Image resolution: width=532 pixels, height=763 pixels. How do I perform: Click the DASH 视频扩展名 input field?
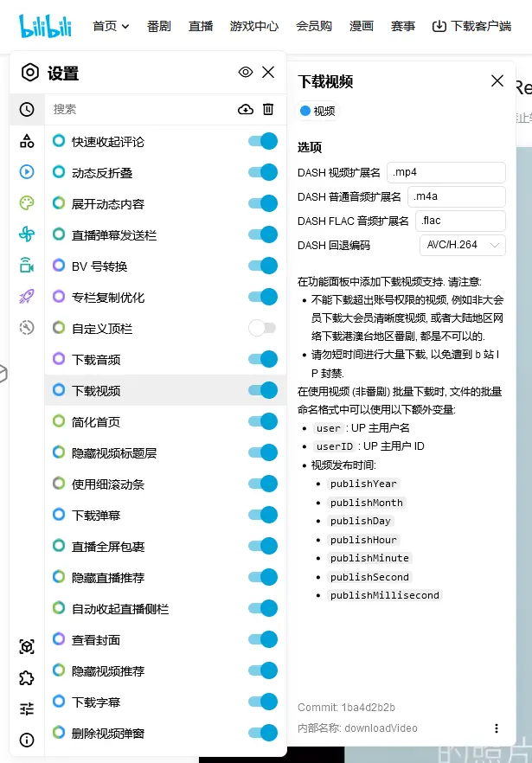(x=446, y=172)
